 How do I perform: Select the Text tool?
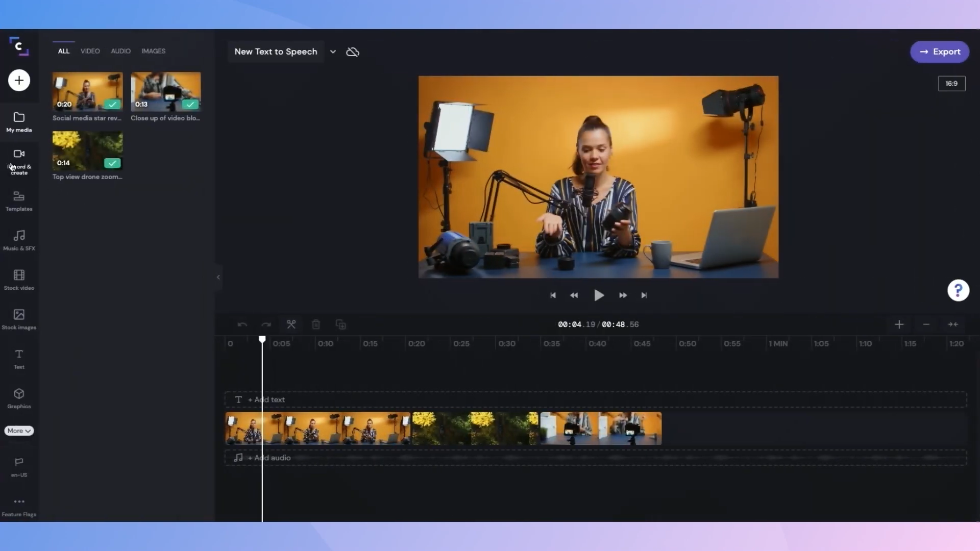19,358
